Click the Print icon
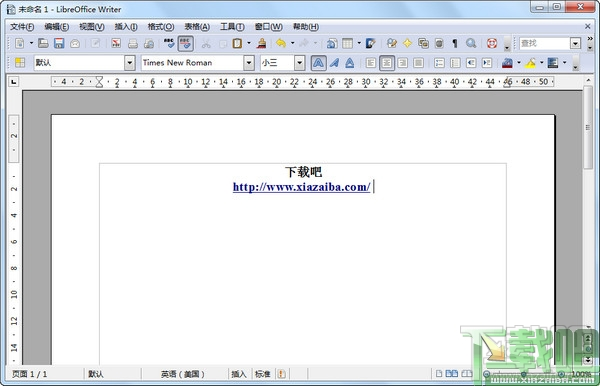This screenshot has width=600, height=386. point(133,43)
